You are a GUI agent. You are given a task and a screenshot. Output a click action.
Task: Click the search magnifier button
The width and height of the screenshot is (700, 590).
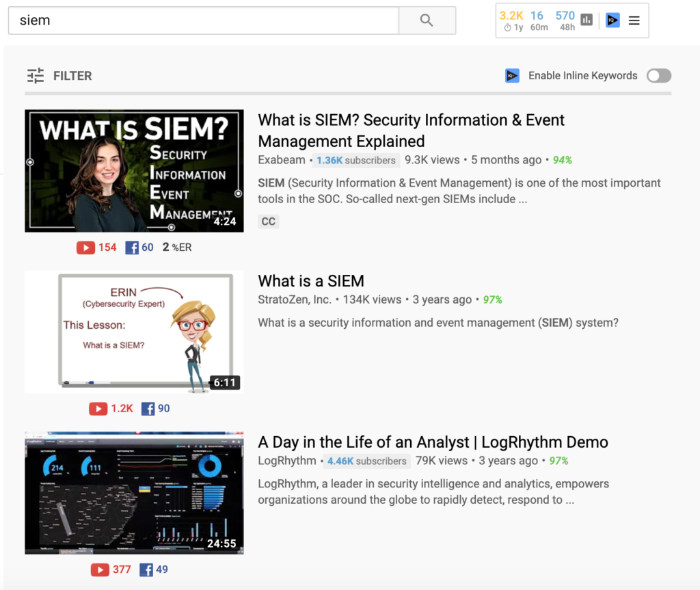pyautogui.click(x=427, y=21)
